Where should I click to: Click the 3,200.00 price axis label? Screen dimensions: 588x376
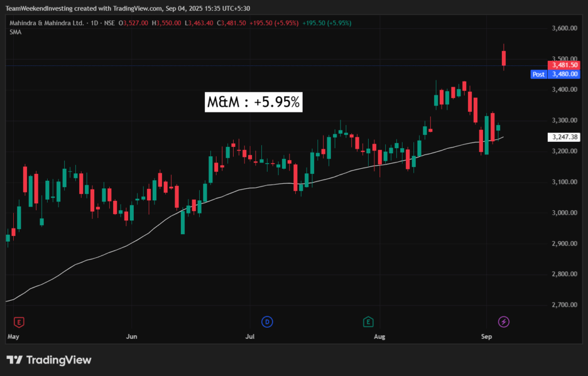click(564, 151)
